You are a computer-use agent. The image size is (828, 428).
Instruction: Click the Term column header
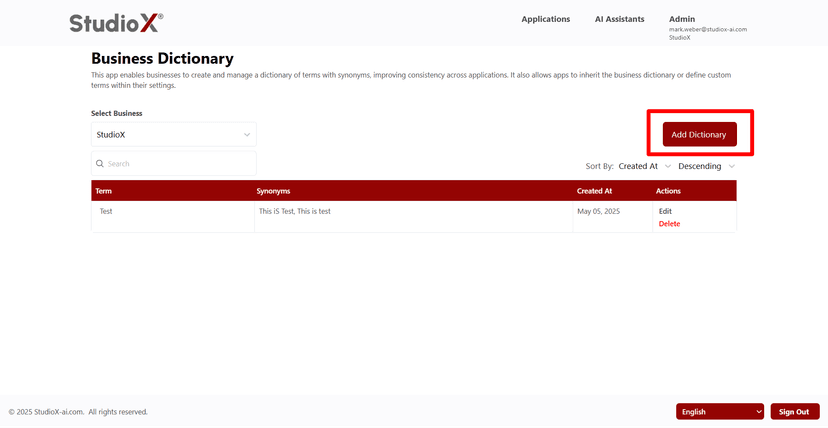point(104,191)
